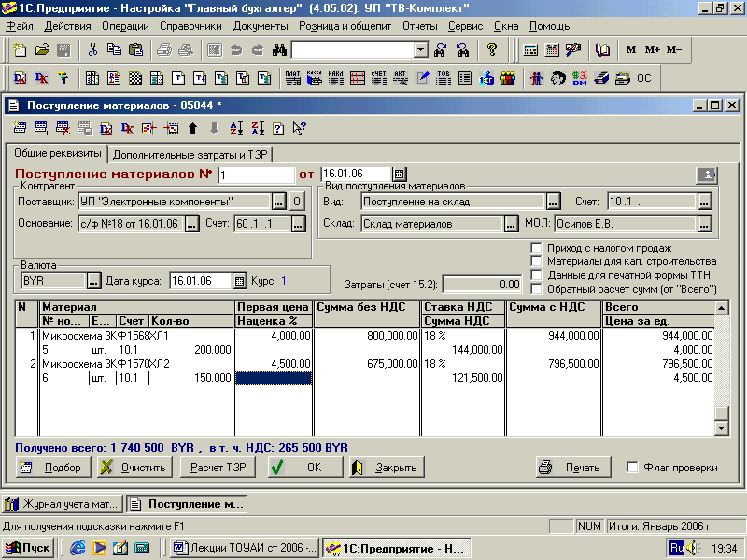Click the chessboard turnover sheet icon
747x560 pixels.
tap(135, 77)
